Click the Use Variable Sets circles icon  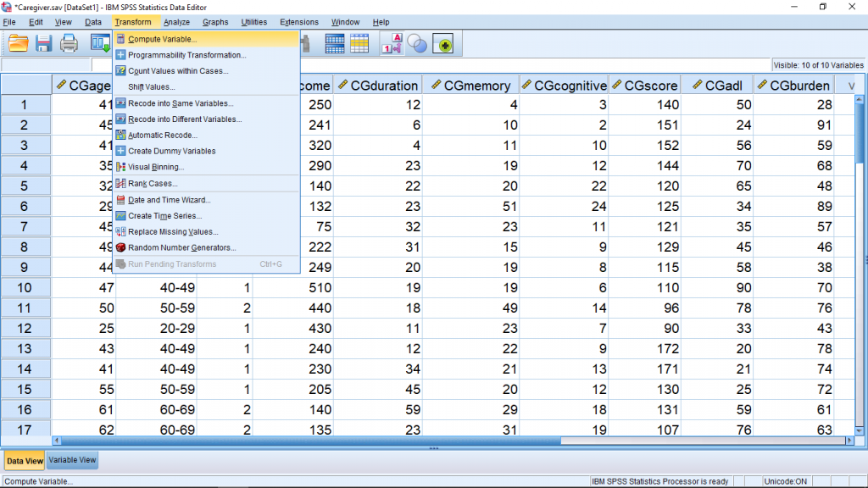point(417,44)
